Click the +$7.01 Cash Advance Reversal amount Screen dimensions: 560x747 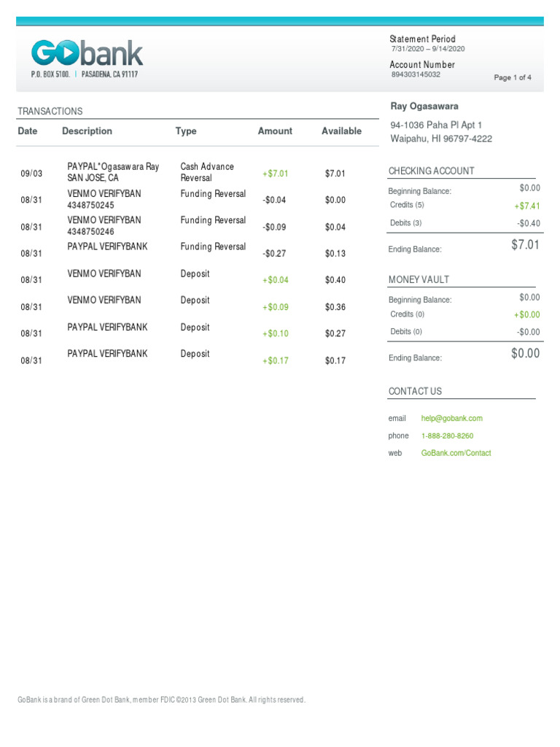point(276,174)
